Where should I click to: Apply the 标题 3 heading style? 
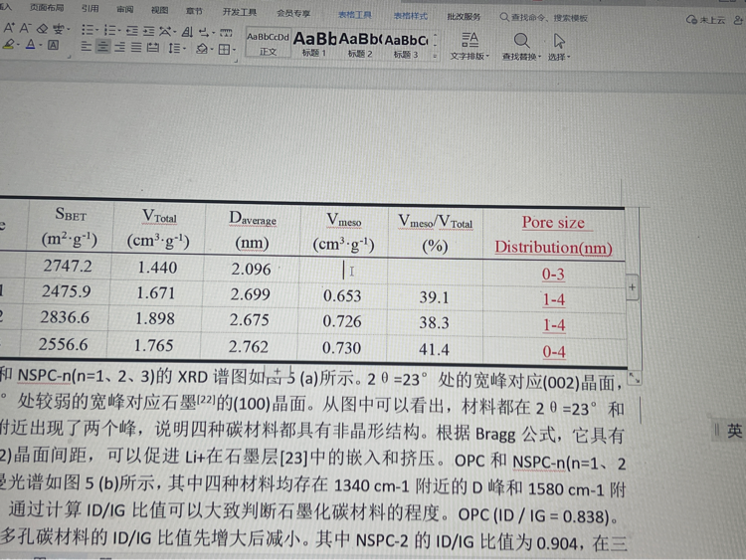(x=406, y=46)
